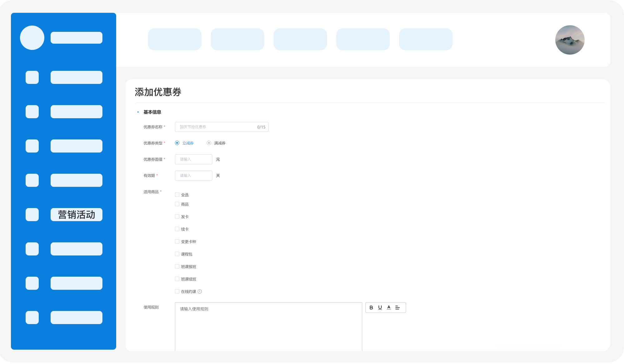The width and height of the screenshot is (624, 364).
Task: Click the 有效期 days input
Action: tap(193, 176)
